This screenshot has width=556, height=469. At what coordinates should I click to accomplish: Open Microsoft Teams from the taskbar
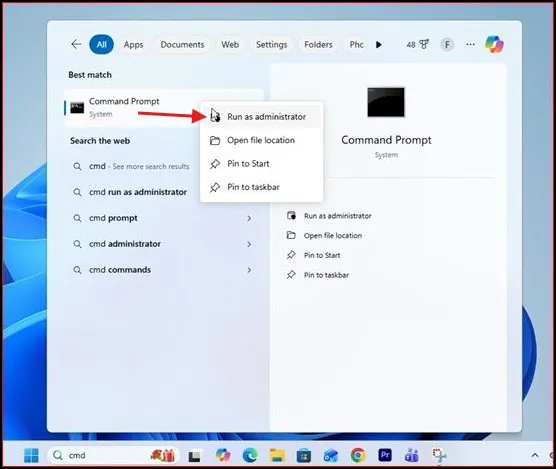pos(412,455)
